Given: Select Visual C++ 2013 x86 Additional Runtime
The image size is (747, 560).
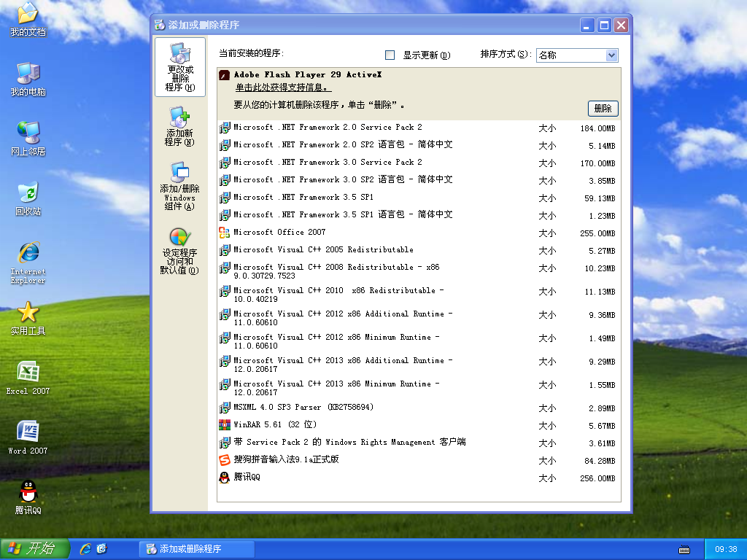Looking at the screenshot, I should pyautogui.click(x=419, y=365).
